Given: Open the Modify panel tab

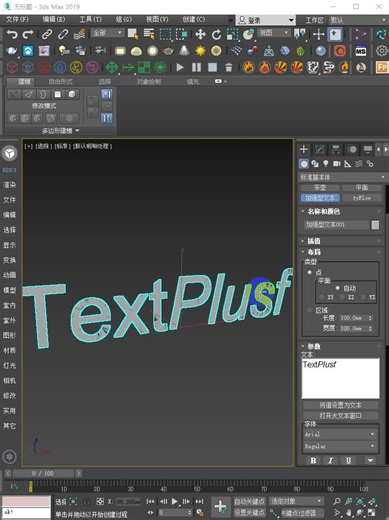Looking at the screenshot, I should (x=320, y=149).
